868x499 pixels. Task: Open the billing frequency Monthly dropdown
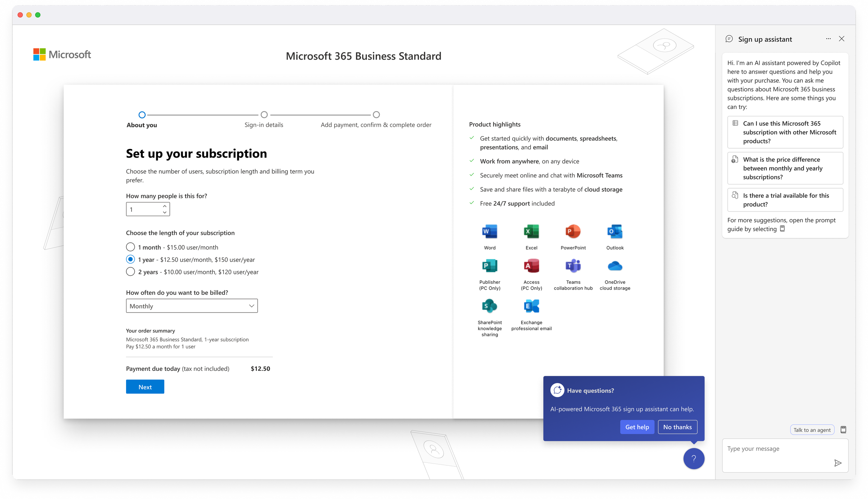point(192,306)
